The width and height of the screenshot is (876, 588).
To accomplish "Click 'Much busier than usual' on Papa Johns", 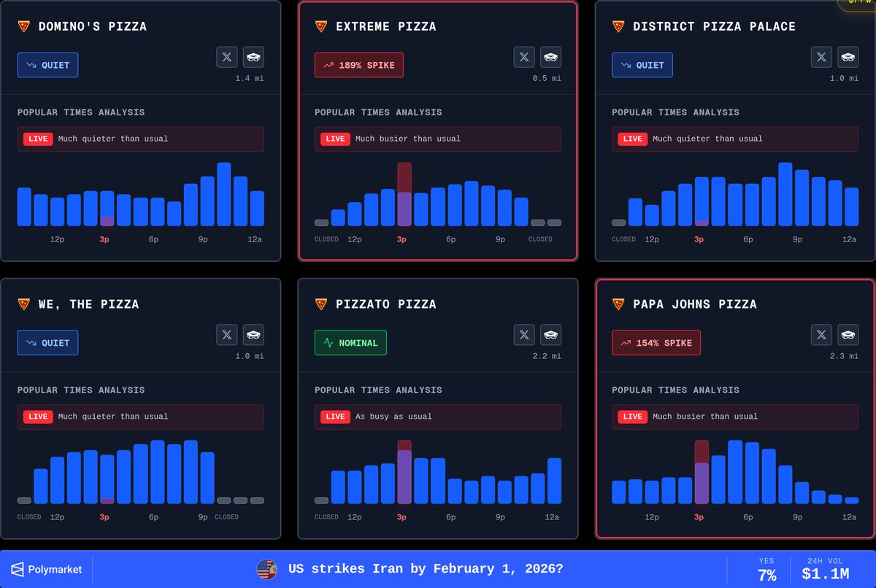I will (x=705, y=417).
